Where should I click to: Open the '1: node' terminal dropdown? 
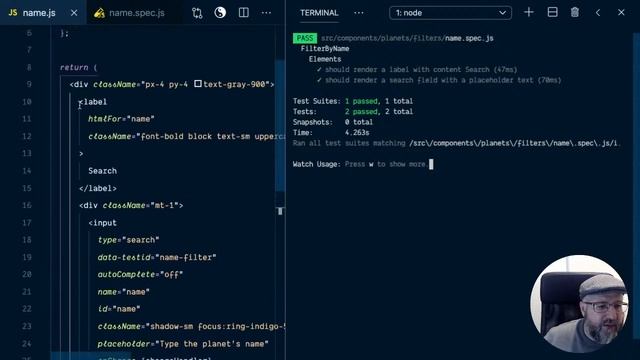pos(450,13)
